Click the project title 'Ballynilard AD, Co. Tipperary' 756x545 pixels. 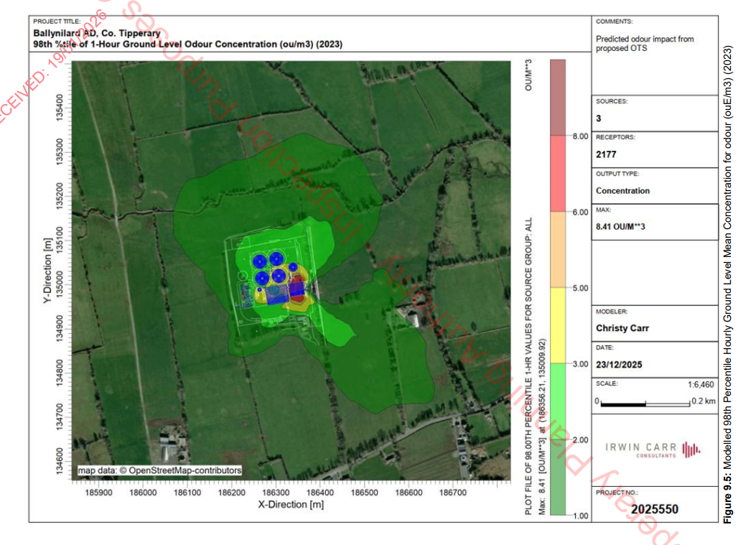click(96, 33)
